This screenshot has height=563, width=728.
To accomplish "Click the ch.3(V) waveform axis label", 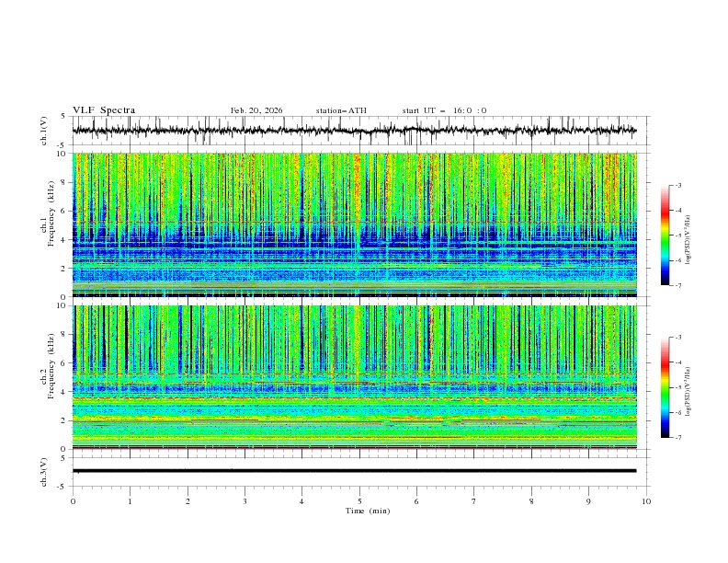I will coord(45,471).
